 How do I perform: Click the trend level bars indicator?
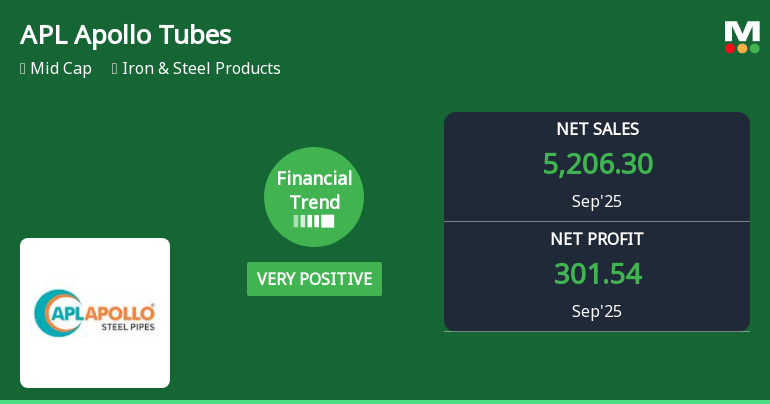click(x=314, y=221)
